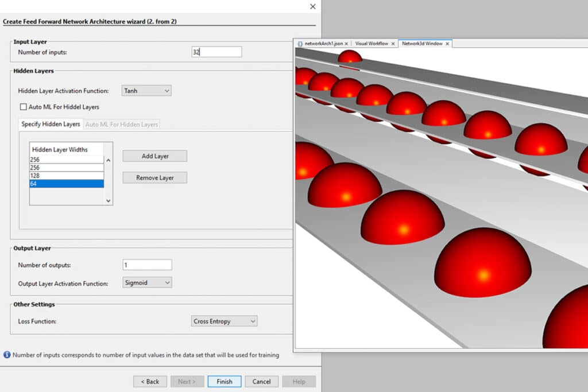Screen dimensions: 588x392
Task: Click the Number of inputs field
Action: [x=216, y=52]
